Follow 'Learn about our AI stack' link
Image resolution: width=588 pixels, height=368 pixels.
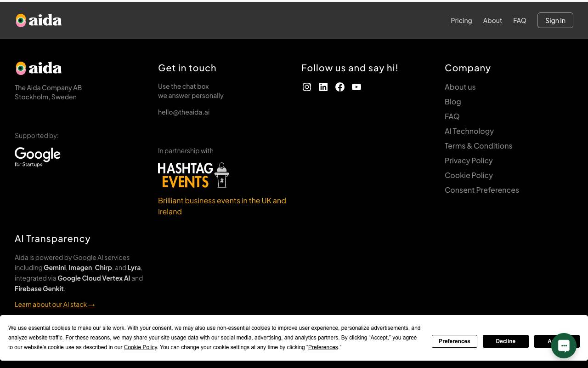coord(55,305)
